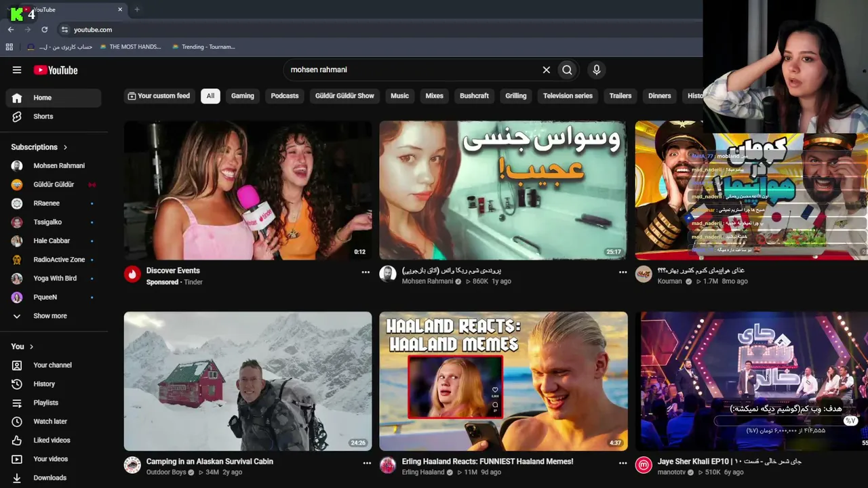Image resolution: width=868 pixels, height=488 pixels.
Task: Click into the mohsen rahmani search field
Action: [x=414, y=70]
